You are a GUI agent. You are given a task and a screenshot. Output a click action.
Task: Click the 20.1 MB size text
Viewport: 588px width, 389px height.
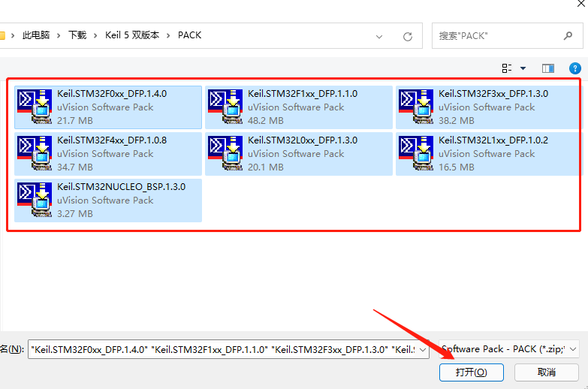(x=266, y=167)
